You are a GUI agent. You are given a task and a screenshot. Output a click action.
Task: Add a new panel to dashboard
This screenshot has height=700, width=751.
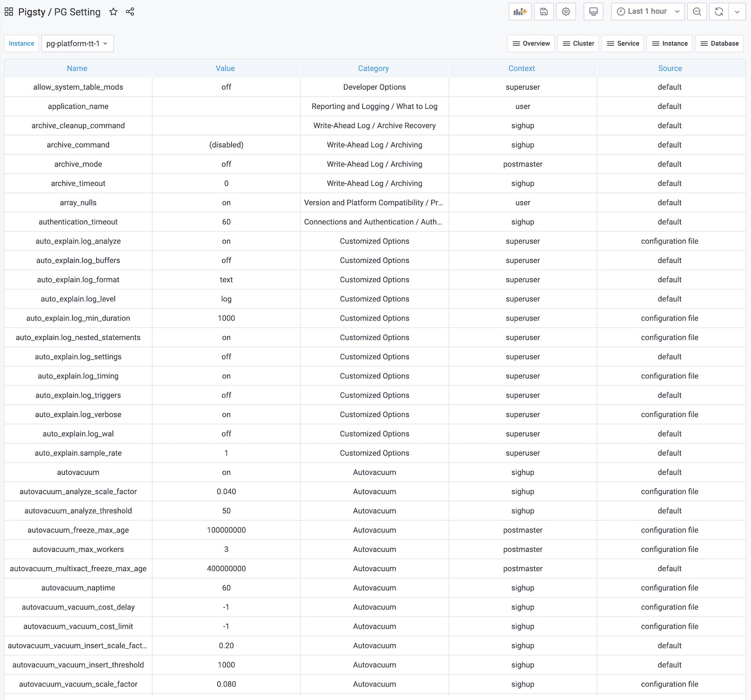tap(520, 12)
